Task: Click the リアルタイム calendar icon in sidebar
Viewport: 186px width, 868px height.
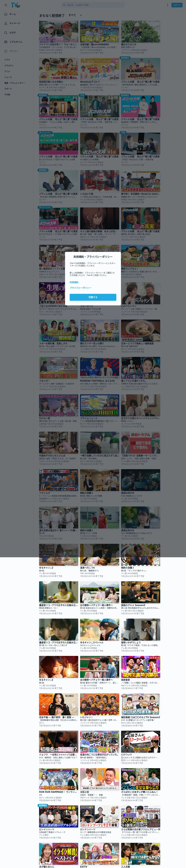Action: click(6, 42)
